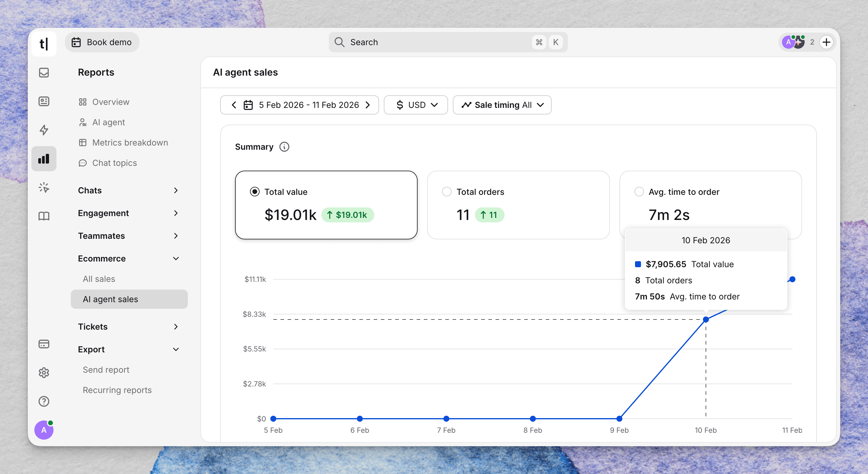Click the help question mark icon

tap(44, 401)
